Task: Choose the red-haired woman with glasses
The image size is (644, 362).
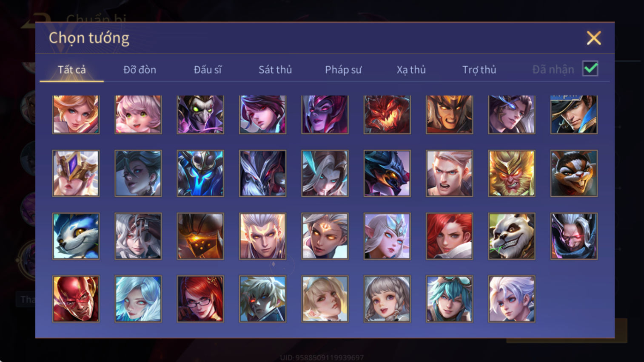Action: pyautogui.click(x=200, y=299)
